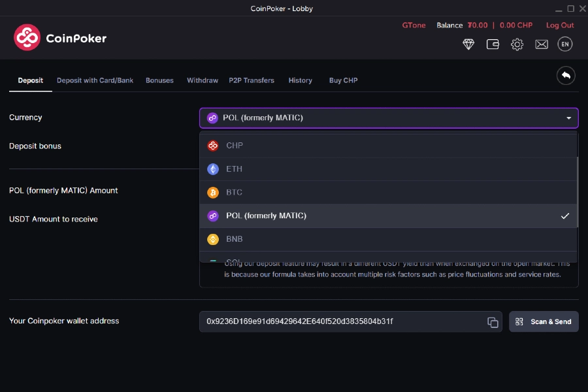Viewport: 588px width, 392px height.
Task: Open the P2P Transfers tab
Action: click(252, 80)
